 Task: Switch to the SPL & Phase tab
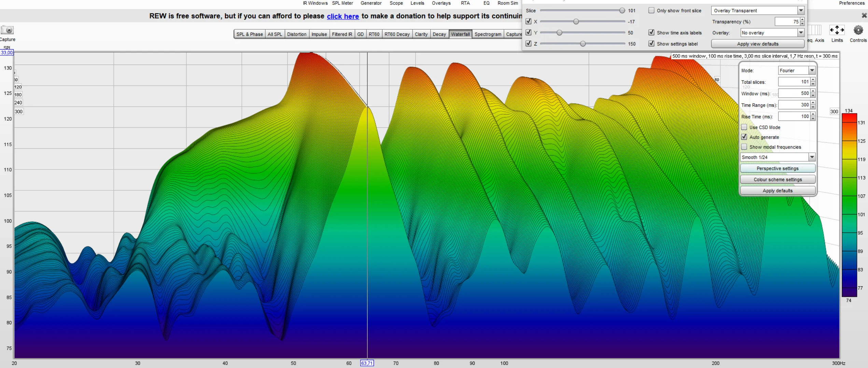coord(250,34)
